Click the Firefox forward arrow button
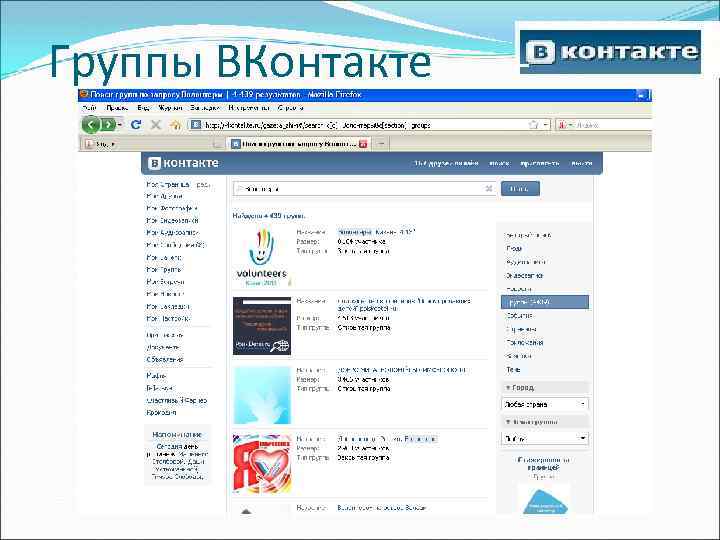 pyautogui.click(x=108, y=124)
